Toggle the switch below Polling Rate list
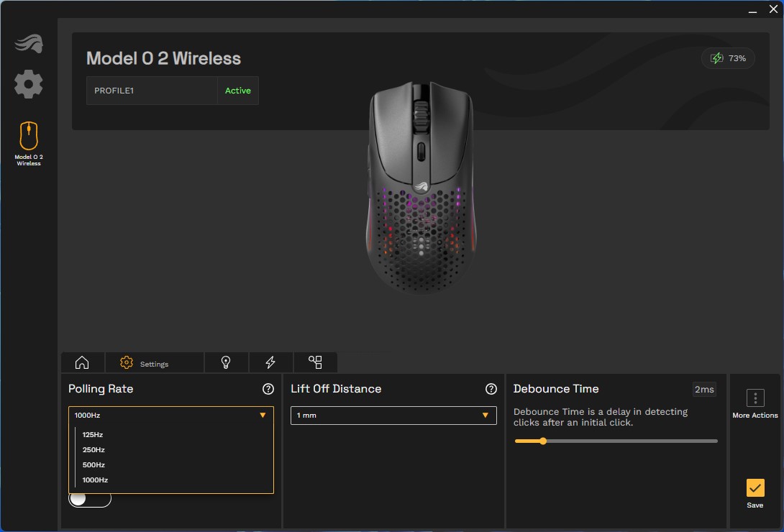Screen dimensions: 784x532 point(89,499)
